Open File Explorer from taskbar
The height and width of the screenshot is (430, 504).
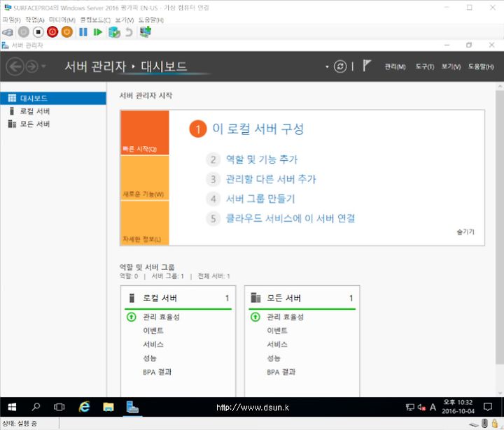[x=108, y=407]
